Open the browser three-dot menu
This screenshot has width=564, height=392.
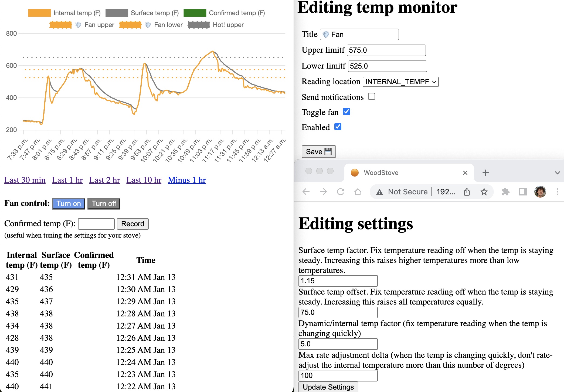(557, 192)
